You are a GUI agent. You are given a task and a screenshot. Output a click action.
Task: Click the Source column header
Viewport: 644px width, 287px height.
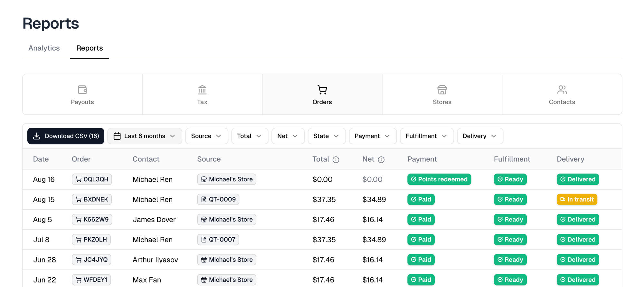click(209, 159)
